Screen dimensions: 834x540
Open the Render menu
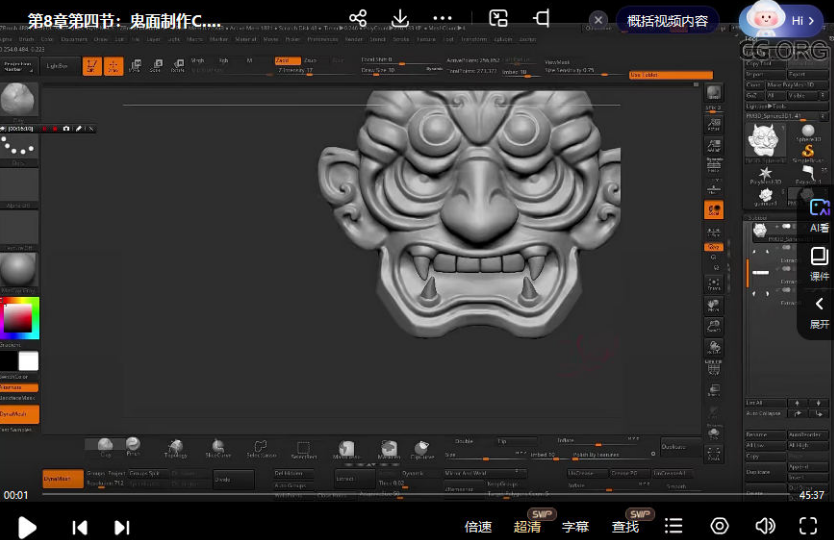[353, 39]
